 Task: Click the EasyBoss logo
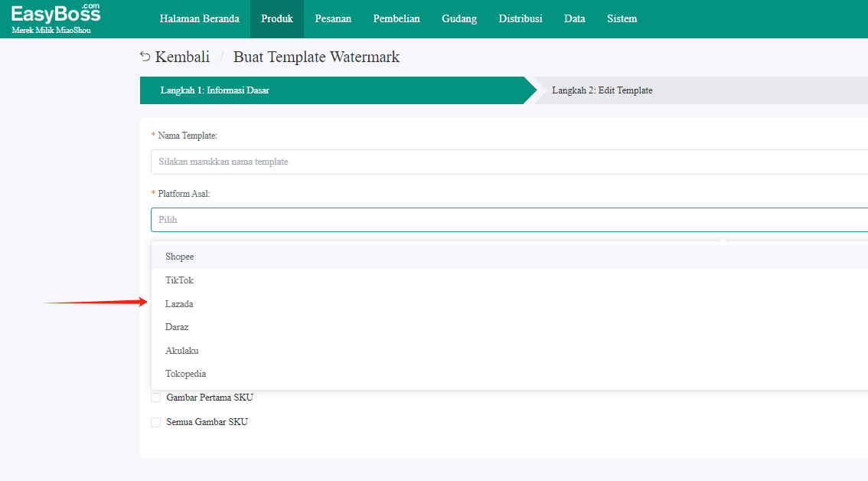(x=56, y=13)
